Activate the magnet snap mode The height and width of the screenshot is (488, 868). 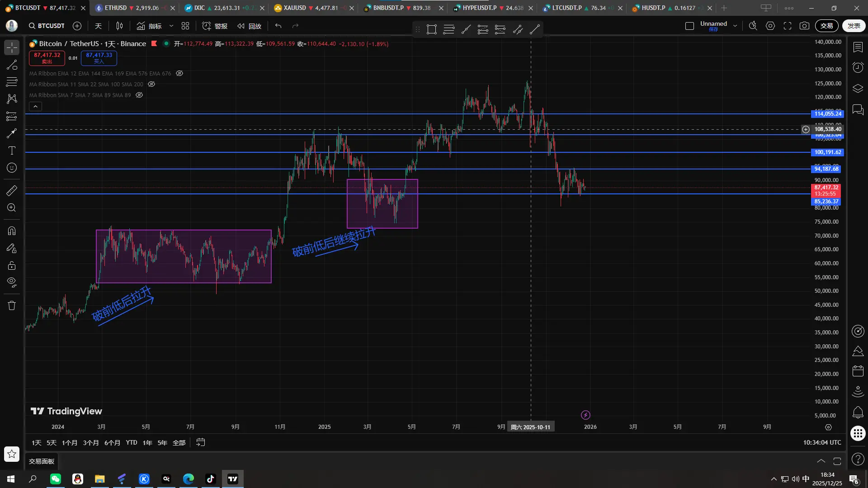12,231
